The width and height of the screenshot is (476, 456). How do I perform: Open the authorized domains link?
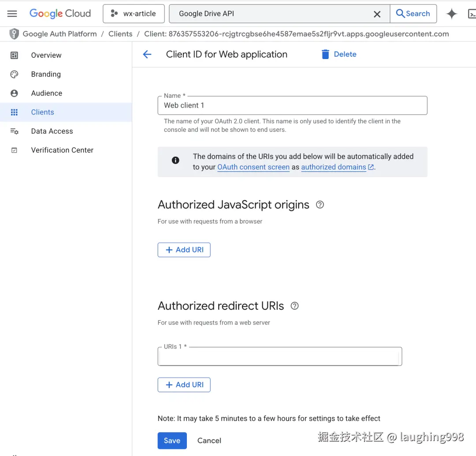point(334,167)
